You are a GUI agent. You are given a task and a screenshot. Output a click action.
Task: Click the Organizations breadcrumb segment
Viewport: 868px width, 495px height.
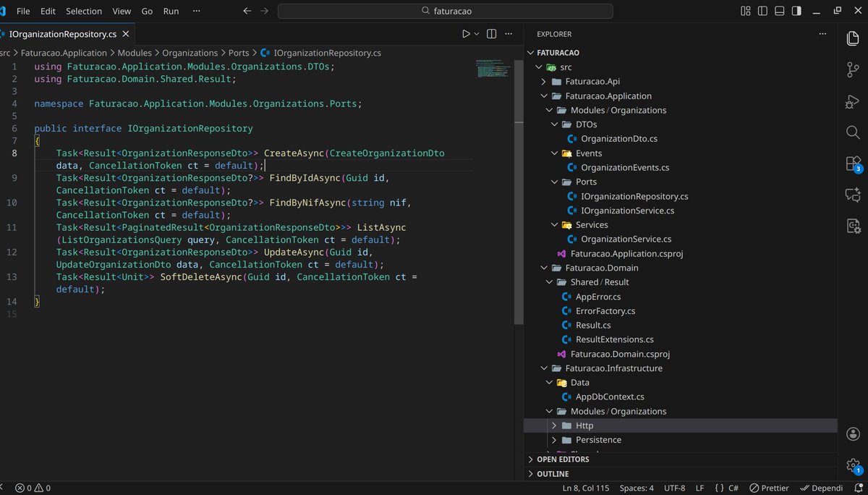[190, 53]
